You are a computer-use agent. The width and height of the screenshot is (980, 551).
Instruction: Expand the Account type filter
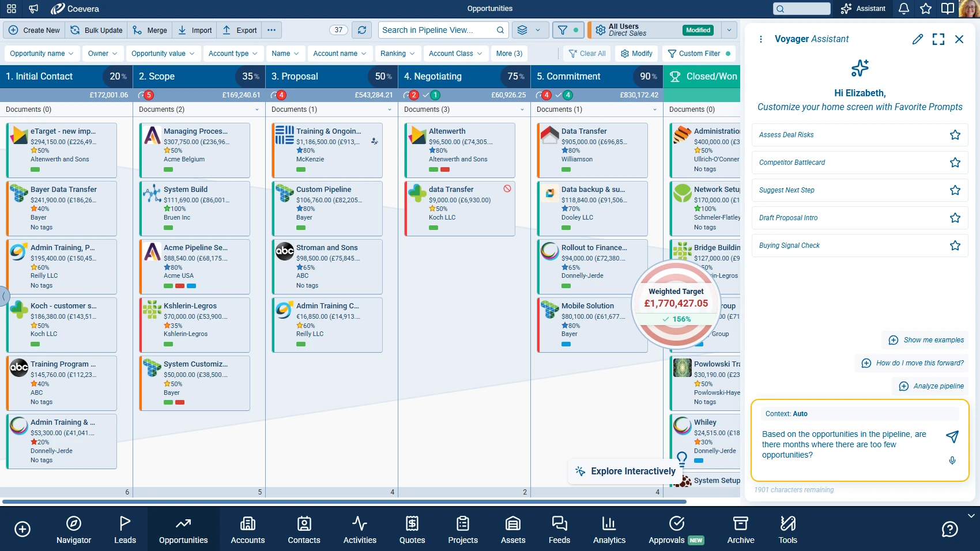(233, 54)
